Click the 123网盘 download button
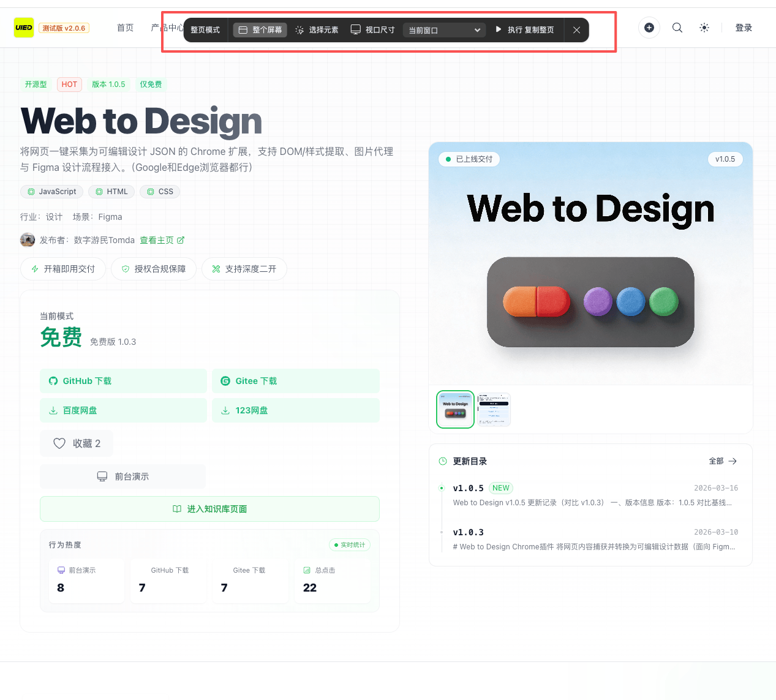The image size is (776, 700). 296,410
